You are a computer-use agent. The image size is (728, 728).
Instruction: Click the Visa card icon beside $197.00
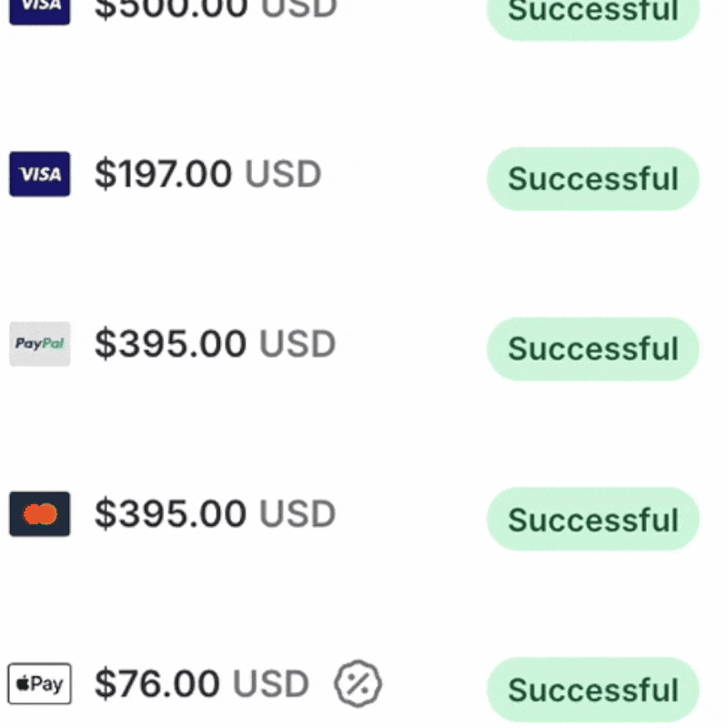tap(40, 174)
